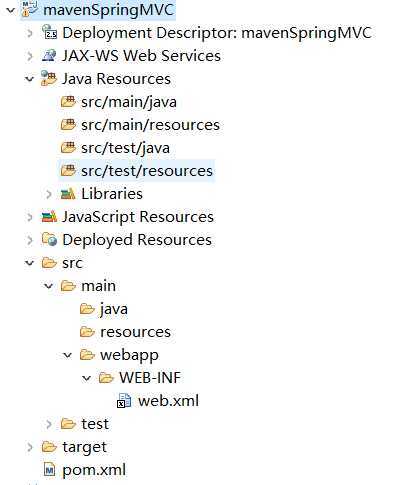This screenshot has height=485, width=415.
Task: Click the Deployment Descriptor icon
Action: 49,32
